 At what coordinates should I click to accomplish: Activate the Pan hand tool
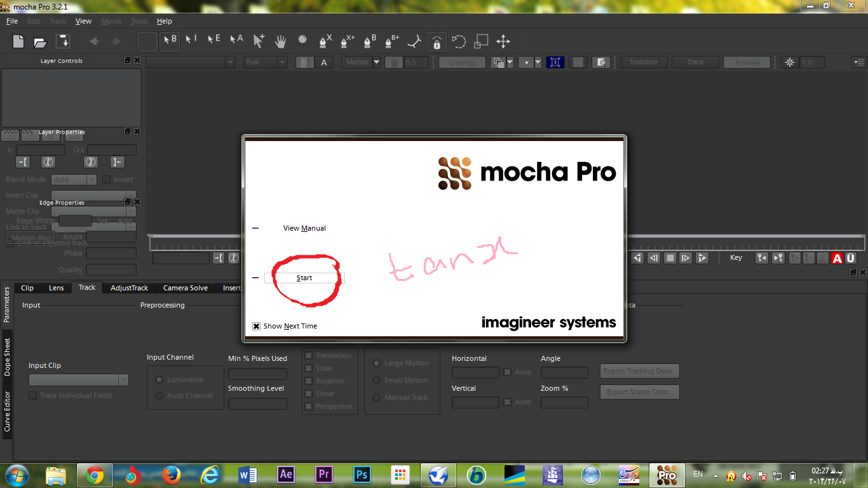click(x=280, y=41)
